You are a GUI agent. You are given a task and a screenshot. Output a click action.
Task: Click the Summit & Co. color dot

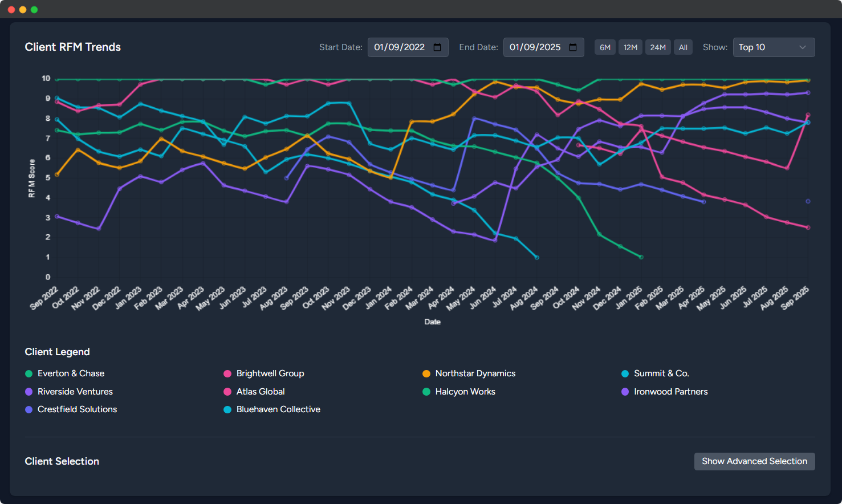tap(625, 374)
